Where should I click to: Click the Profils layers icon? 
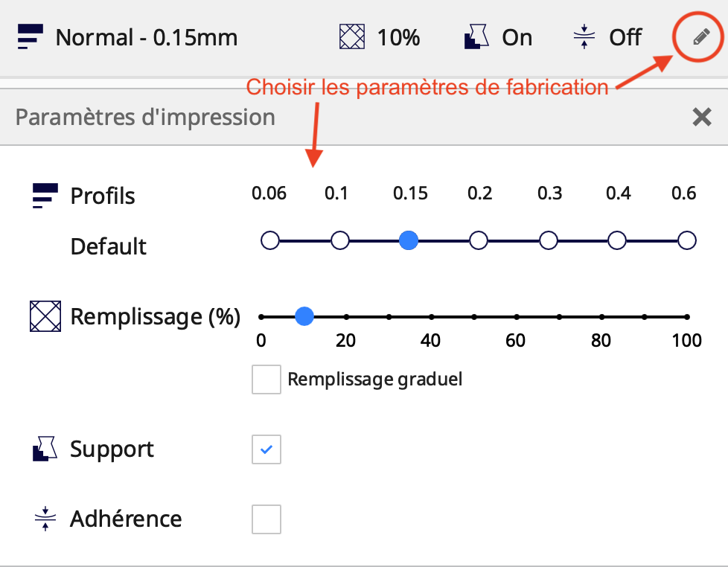45,196
